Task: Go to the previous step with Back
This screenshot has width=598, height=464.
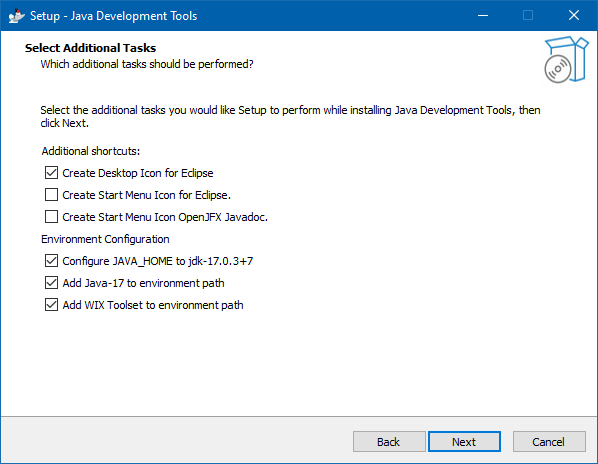Action: click(389, 442)
